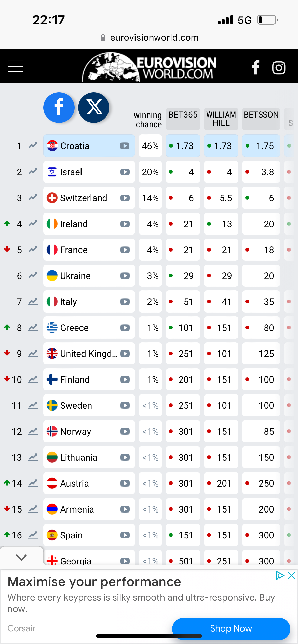Tap the Facebook icon in the header

point(255,67)
